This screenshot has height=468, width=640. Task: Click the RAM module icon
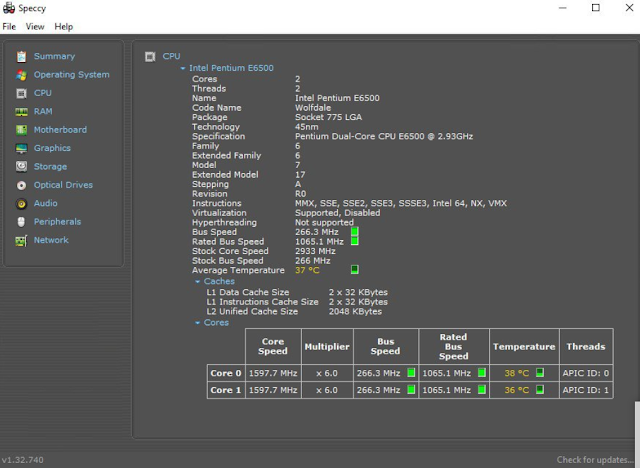coord(21,112)
